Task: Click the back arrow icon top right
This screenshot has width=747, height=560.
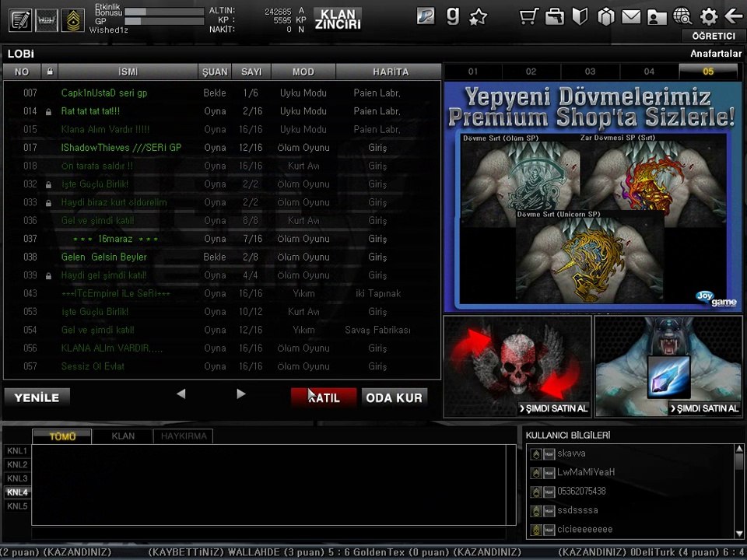Action: 734,16
